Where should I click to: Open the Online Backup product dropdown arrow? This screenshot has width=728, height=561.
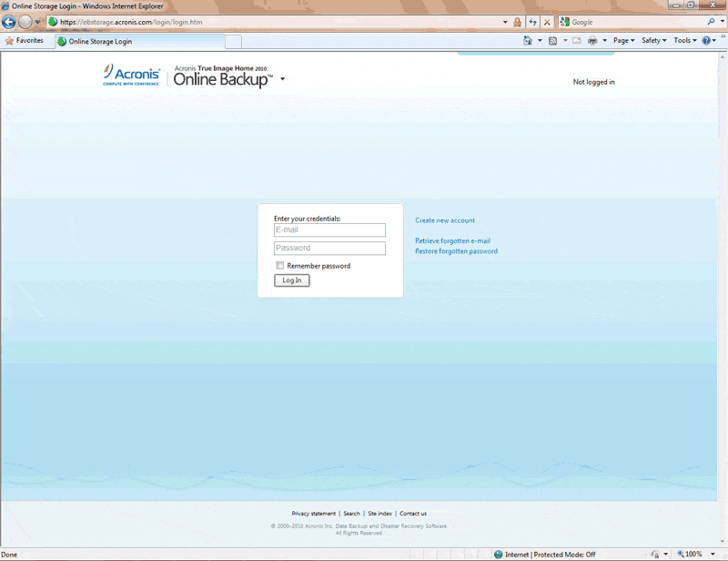point(282,79)
